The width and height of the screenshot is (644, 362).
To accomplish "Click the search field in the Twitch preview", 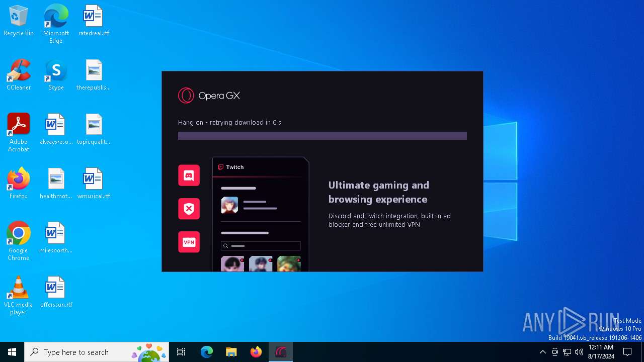I will coord(261,246).
